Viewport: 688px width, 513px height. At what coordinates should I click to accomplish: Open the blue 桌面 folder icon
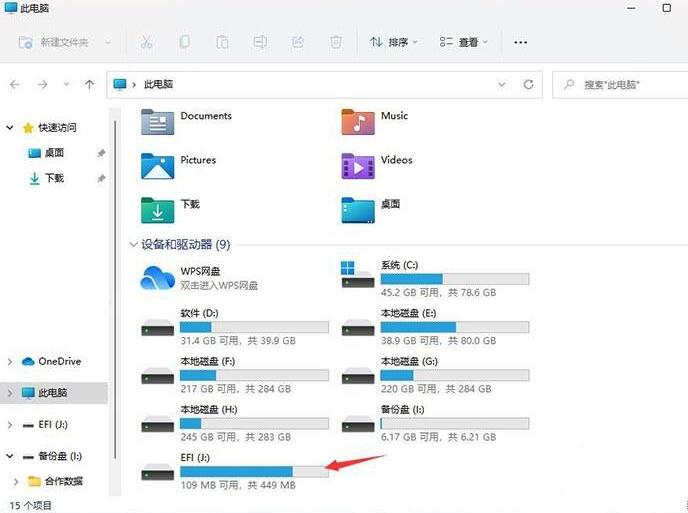[x=358, y=210]
